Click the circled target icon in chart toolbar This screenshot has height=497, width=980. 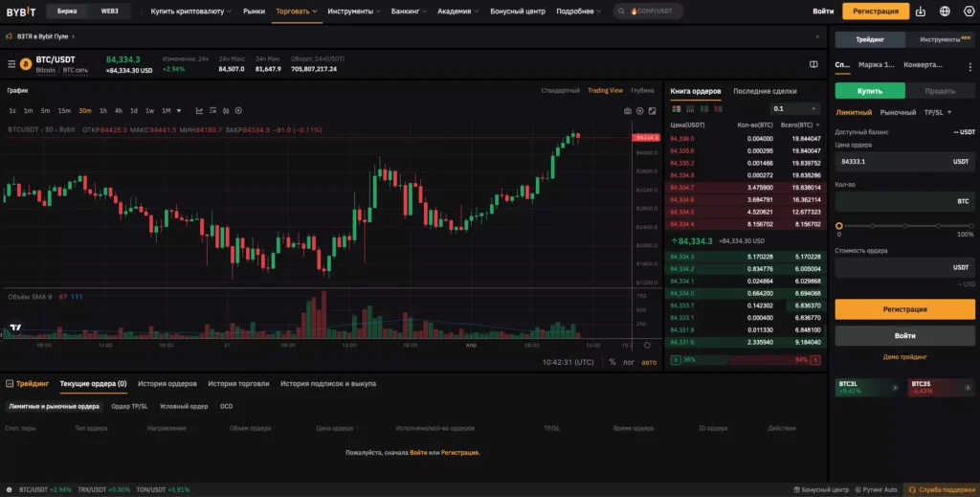coord(238,111)
